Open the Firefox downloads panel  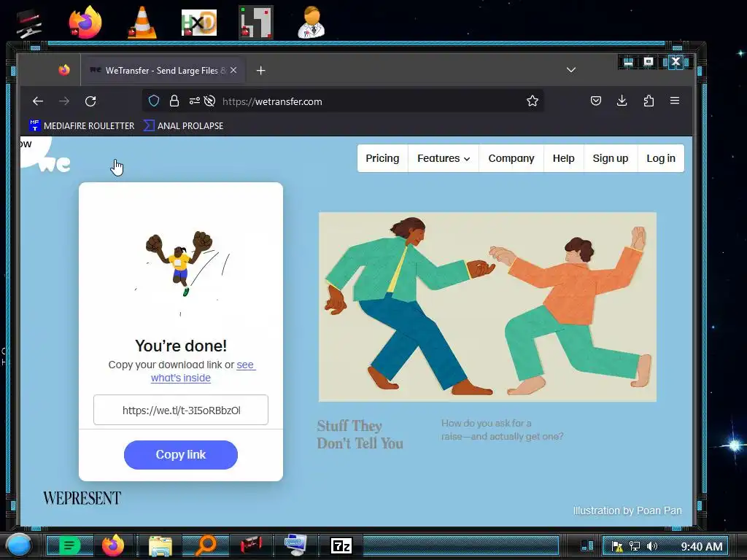click(622, 101)
